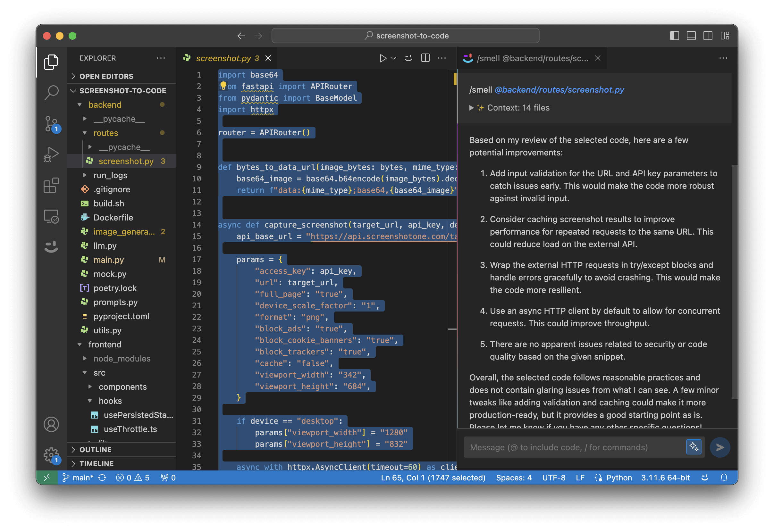The height and width of the screenshot is (532, 774).
Task: Open the Manage gear icon
Action: pos(52,455)
